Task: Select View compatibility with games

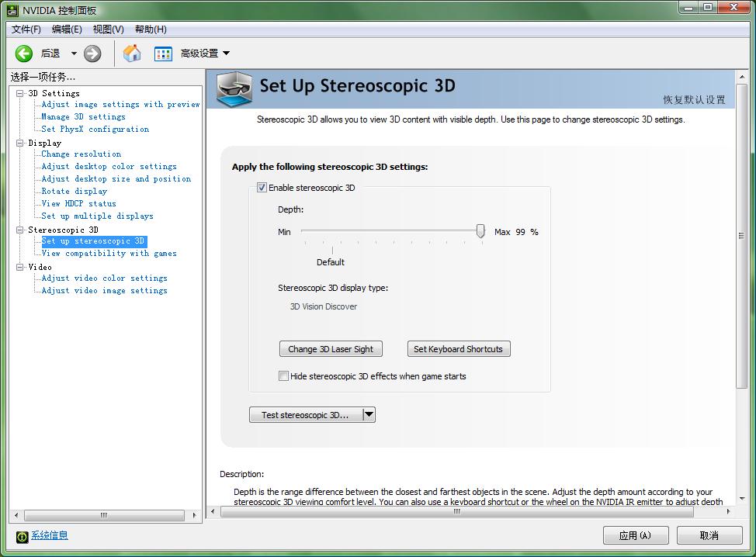Action: (x=109, y=254)
